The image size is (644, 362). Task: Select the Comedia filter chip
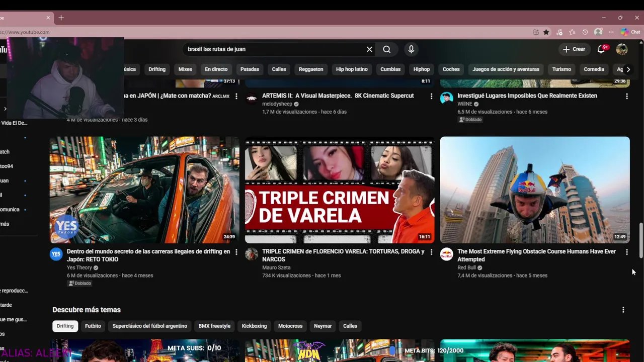pyautogui.click(x=594, y=69)
